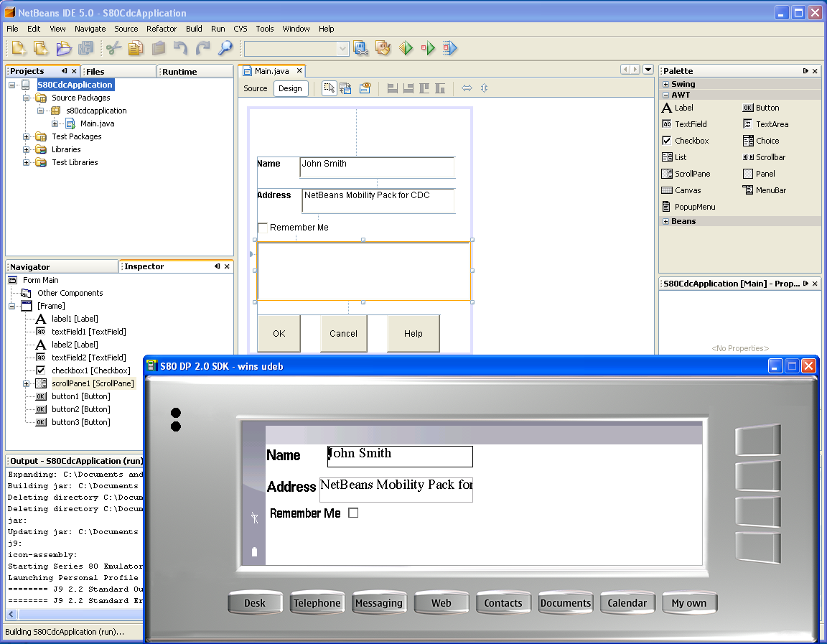Run the main project with green arrow

point(406,49)
